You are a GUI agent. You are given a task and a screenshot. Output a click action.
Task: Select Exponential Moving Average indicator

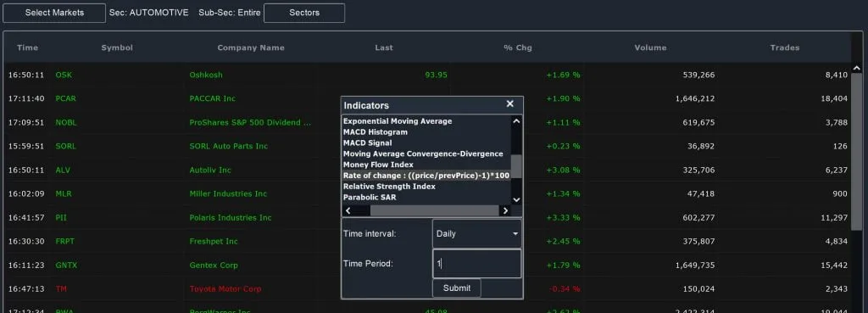tap(398, 121)
